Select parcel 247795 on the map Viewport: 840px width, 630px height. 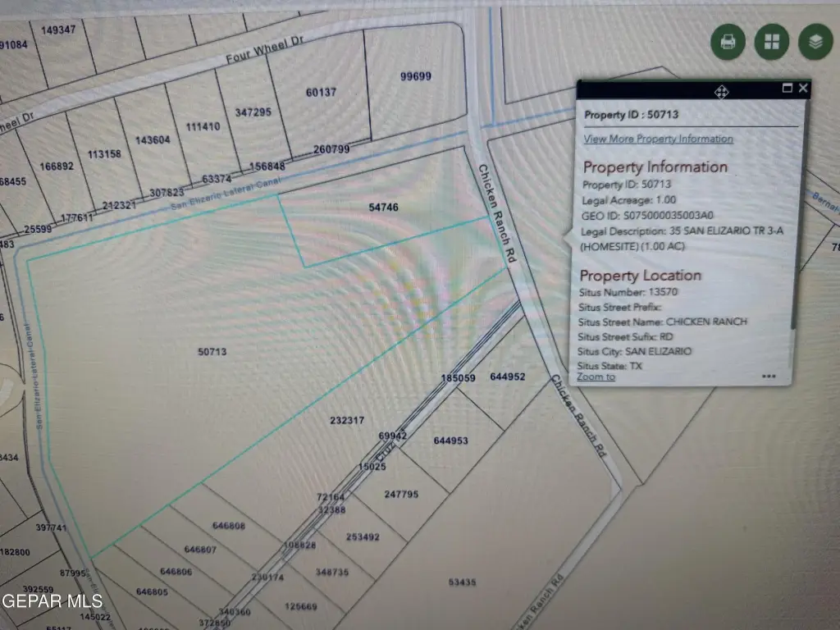401,494
